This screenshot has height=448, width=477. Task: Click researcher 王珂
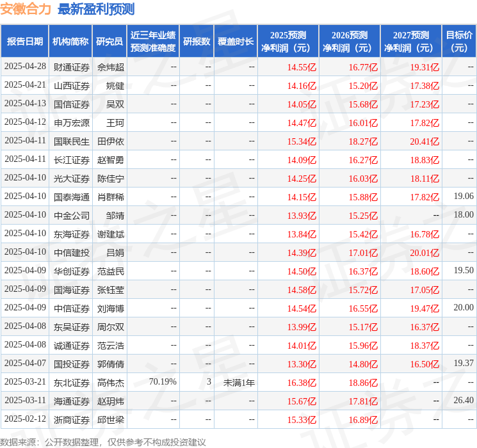115,123
